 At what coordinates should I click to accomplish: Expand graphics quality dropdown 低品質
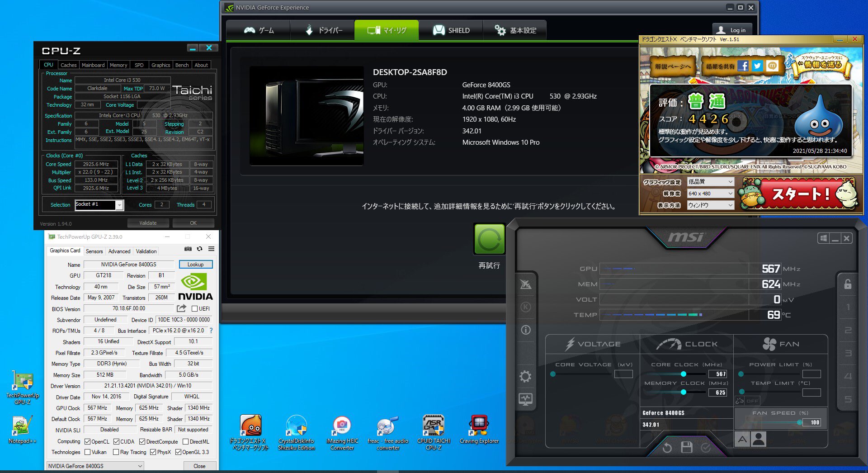pyautogui.click(x=710, y=181)
